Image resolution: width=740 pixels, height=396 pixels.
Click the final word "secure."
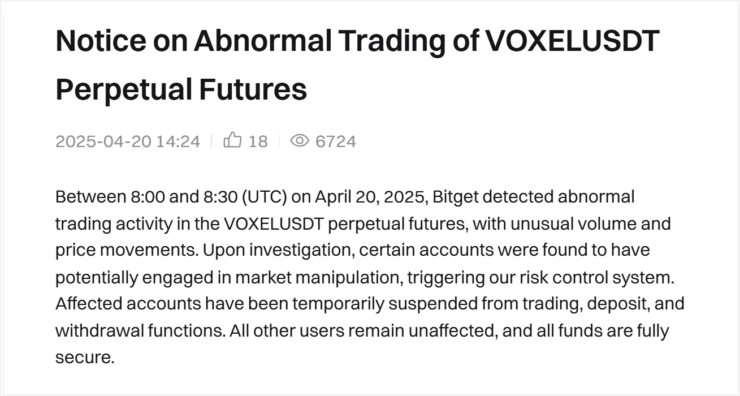85,357
